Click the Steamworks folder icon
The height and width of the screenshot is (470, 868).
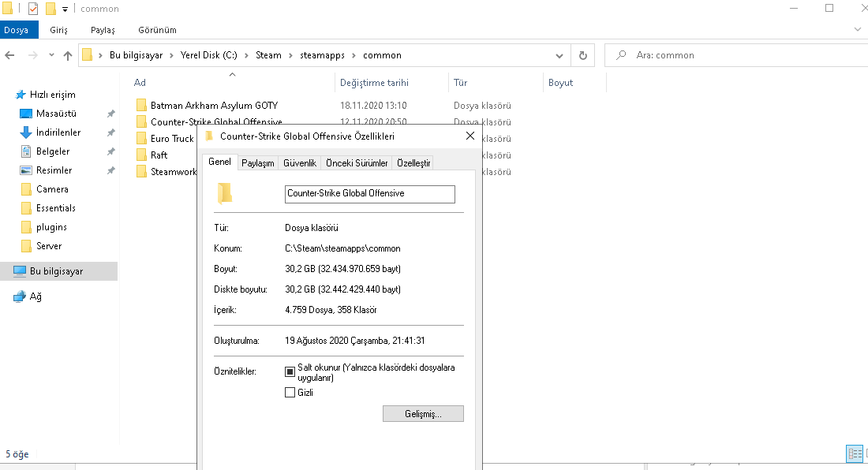tap(141, 171)
